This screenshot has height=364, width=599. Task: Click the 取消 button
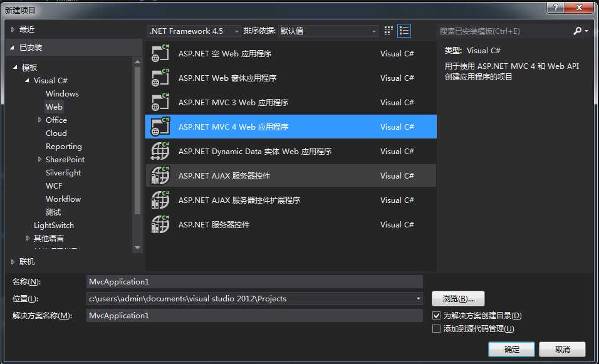(x=562, y=350)
